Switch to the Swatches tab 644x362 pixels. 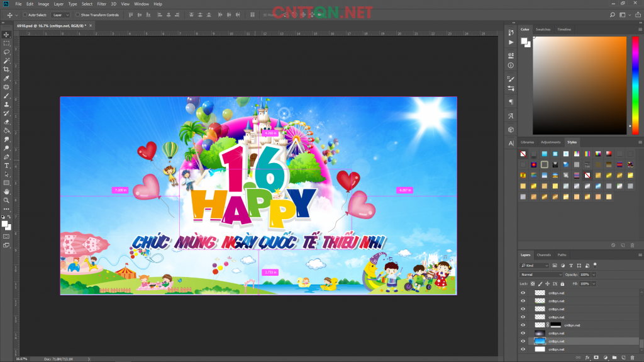pos(543,30)
